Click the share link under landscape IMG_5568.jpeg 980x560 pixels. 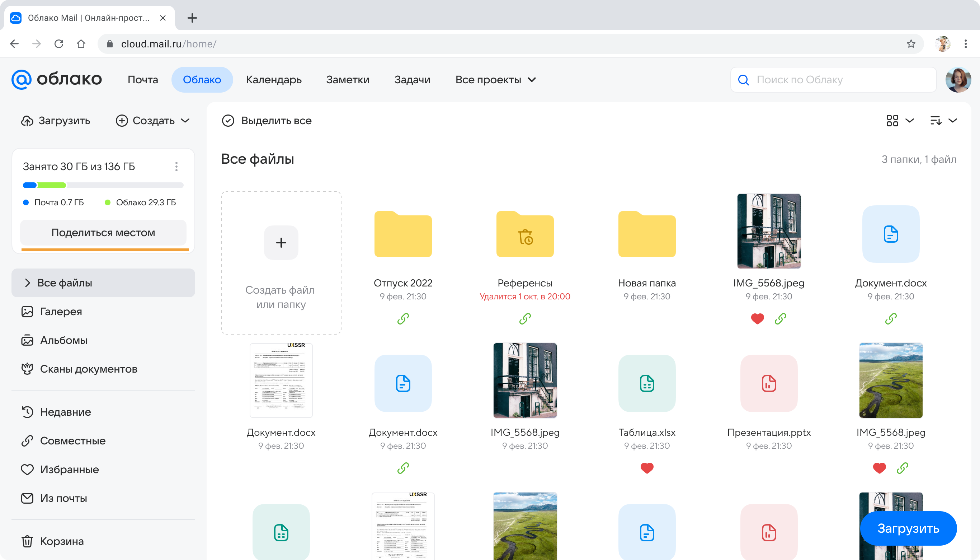point(903,468)
